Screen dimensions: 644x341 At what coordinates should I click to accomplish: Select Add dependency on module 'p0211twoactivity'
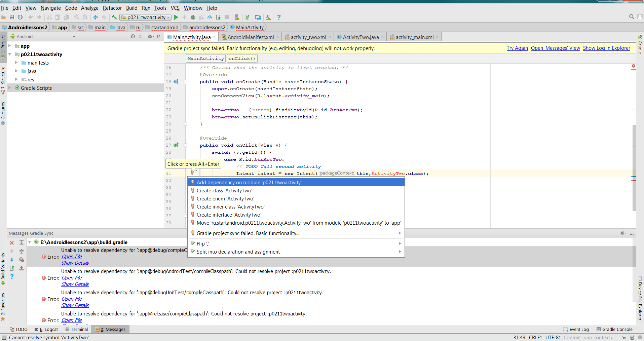click(x=296, y=182)
